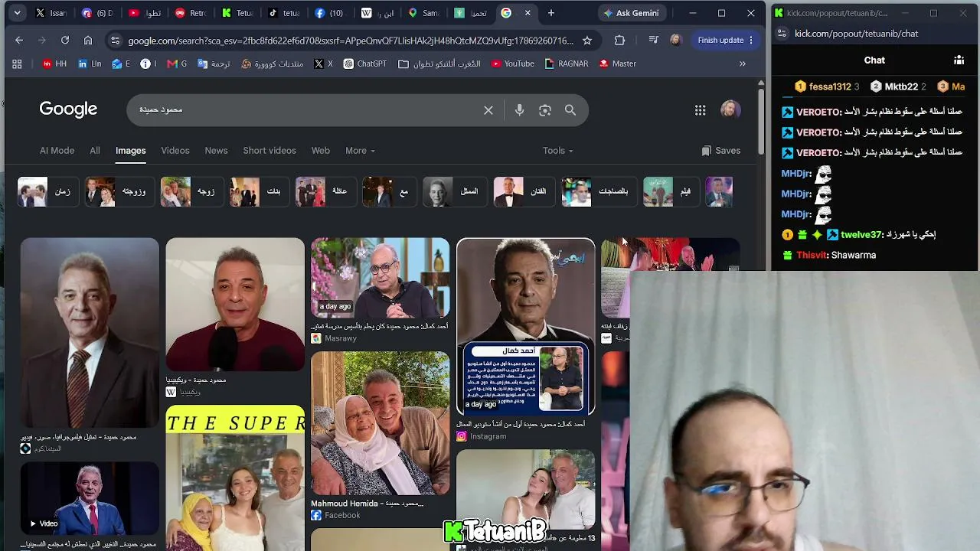Switch to the Facebook (10) browser tab
The height and width of the screenshot is (551, 980).
point(329,13)
